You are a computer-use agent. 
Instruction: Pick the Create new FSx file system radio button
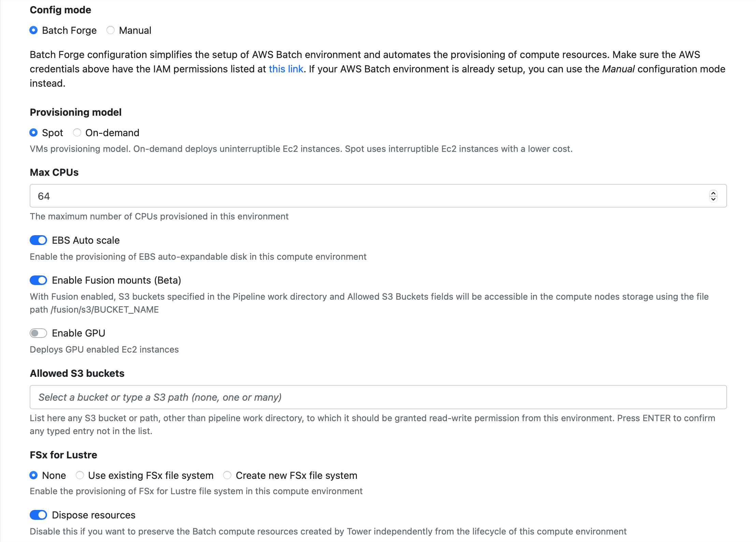(227, 475)
